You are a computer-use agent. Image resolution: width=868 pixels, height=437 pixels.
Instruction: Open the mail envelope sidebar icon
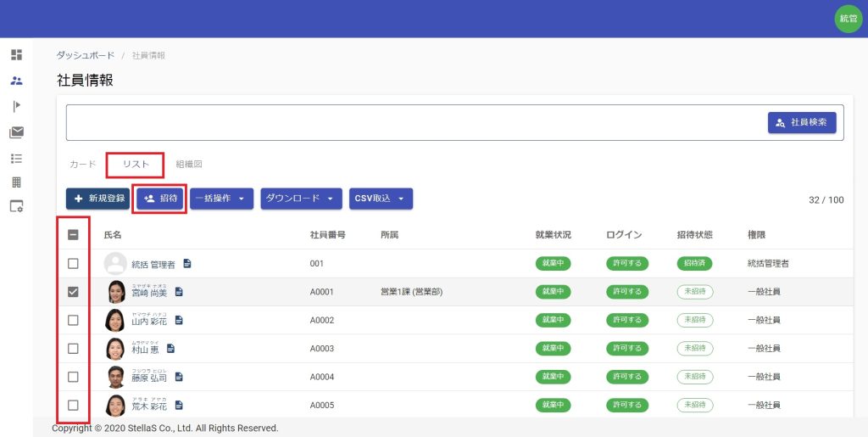point(16,132)
